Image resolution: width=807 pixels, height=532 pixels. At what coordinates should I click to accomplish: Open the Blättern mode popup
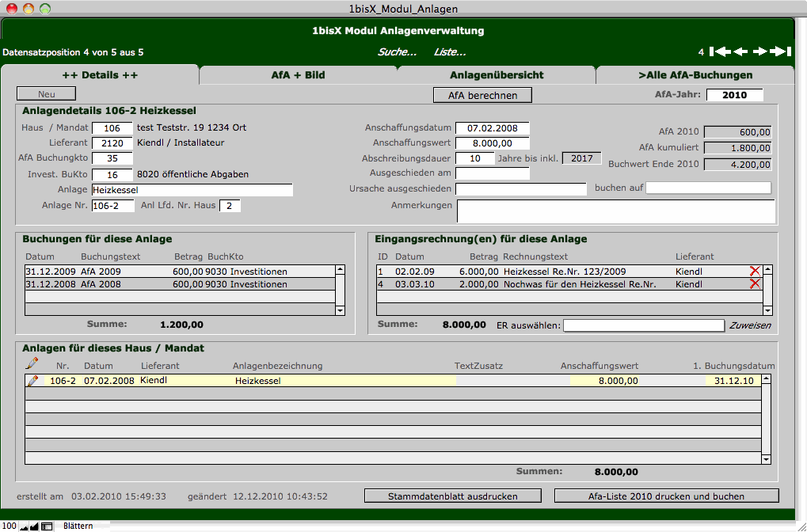pos(78,526)
